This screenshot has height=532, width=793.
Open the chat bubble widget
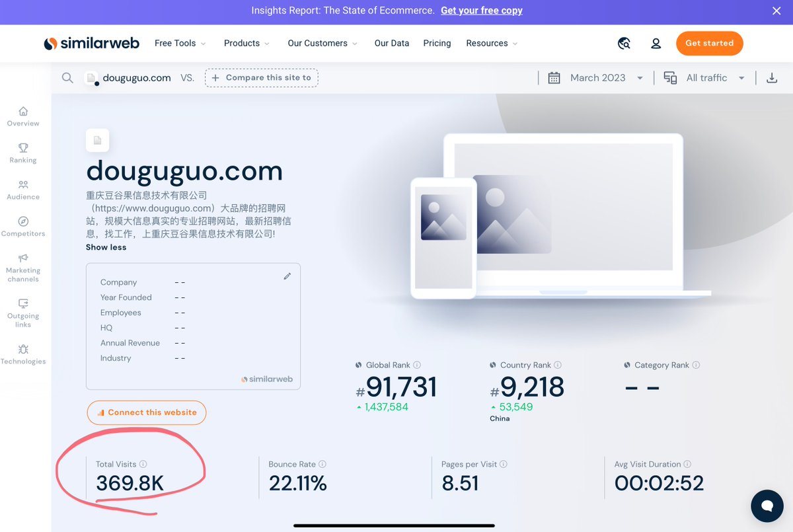click(767, 506)
